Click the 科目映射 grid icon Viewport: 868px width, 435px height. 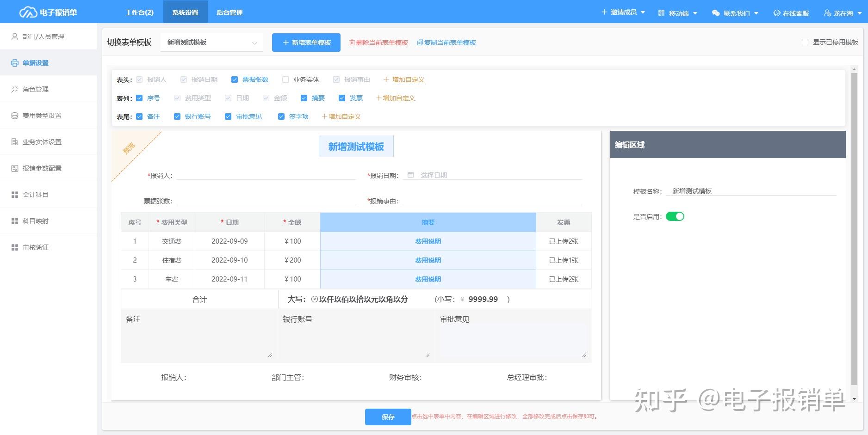[x=15, y=221]
